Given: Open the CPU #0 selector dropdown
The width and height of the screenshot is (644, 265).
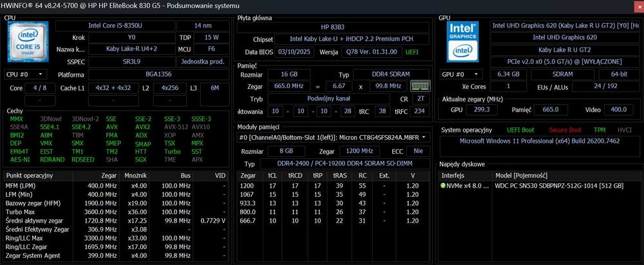Looking at the screenshot, I should click(x=26, y=75).
